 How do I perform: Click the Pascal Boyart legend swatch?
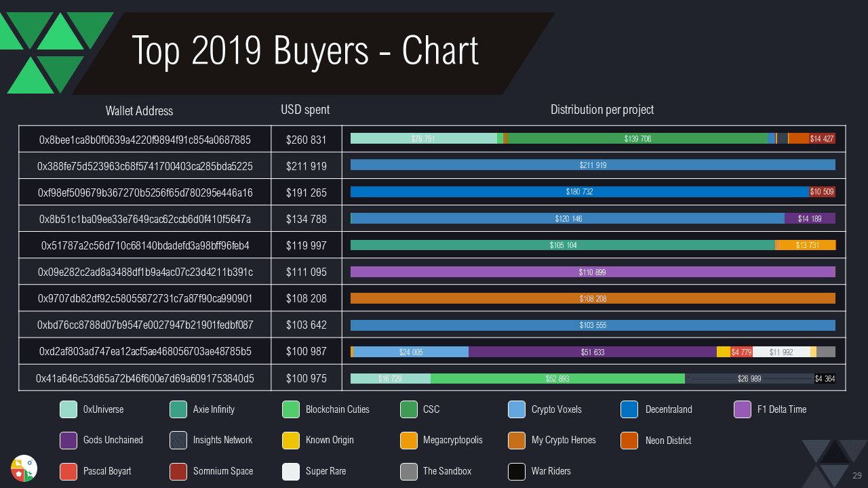[x=68, y=471]
